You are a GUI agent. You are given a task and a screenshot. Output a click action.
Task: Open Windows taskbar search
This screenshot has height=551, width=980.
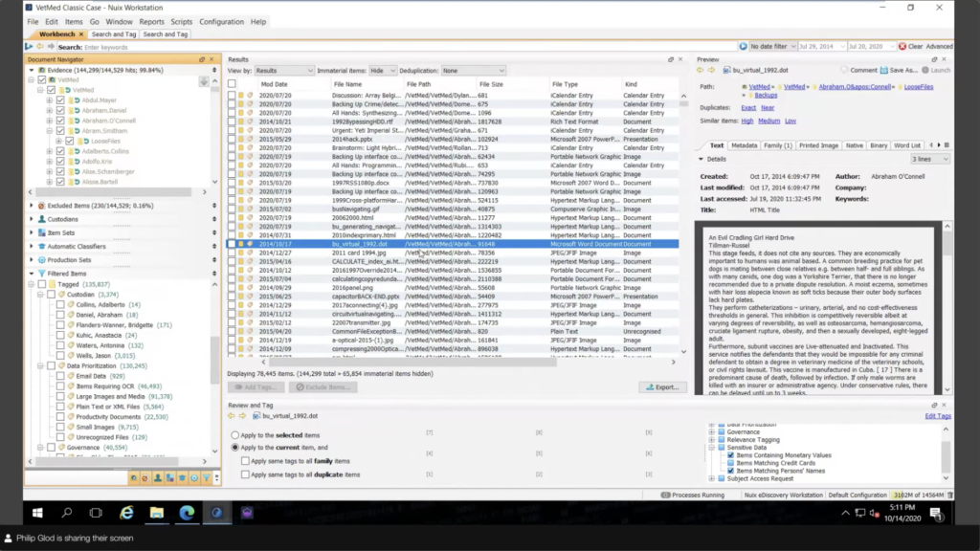click(x=66, y=513)
